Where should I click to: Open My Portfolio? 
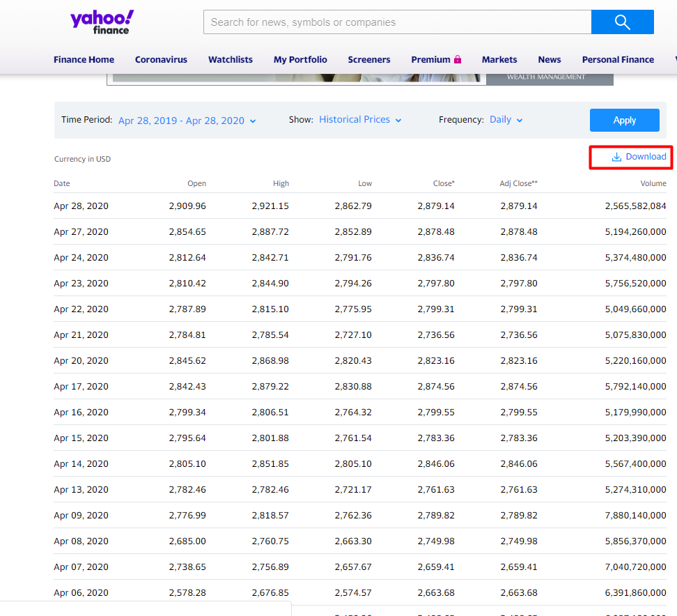[300, 60]
